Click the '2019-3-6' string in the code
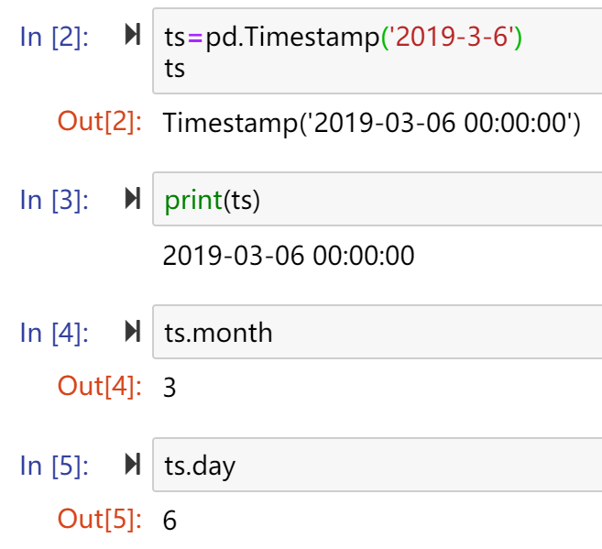This screenshot has width=602, height=549. (452, 37)
